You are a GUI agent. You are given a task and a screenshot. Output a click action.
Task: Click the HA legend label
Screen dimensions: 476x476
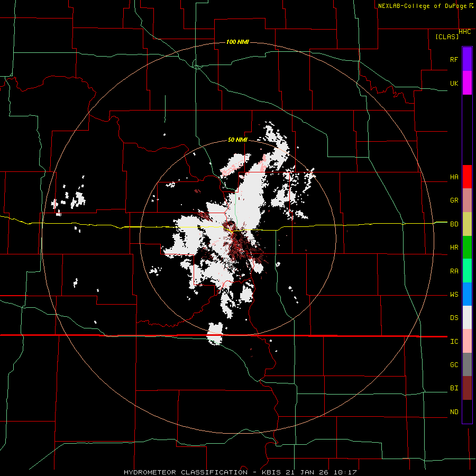coord(454,177)
